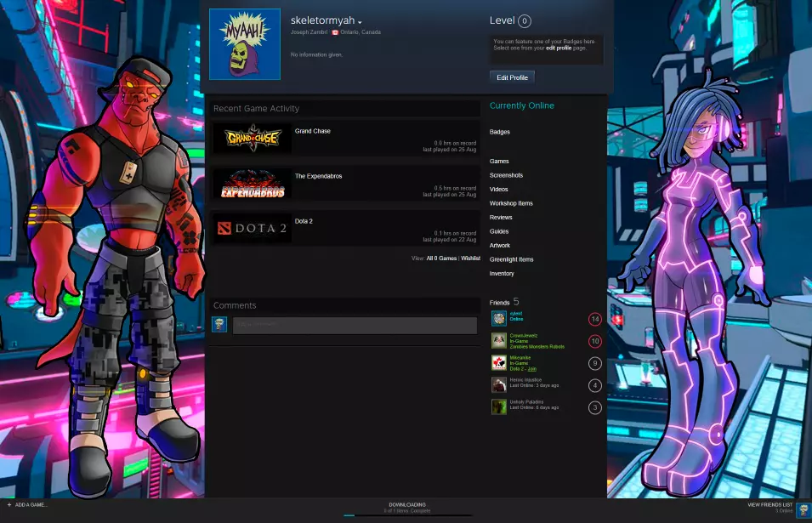The image size is (812, 523).
Task: Select Expendabros 0.5 hrs on record text
Action: pos(455,189)
